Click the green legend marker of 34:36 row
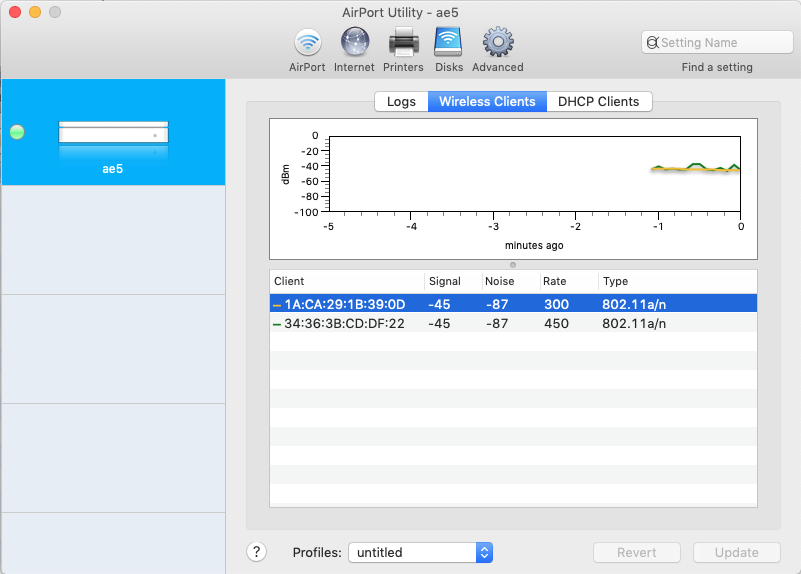The image size is (801, 574). [x=277, y=324]
